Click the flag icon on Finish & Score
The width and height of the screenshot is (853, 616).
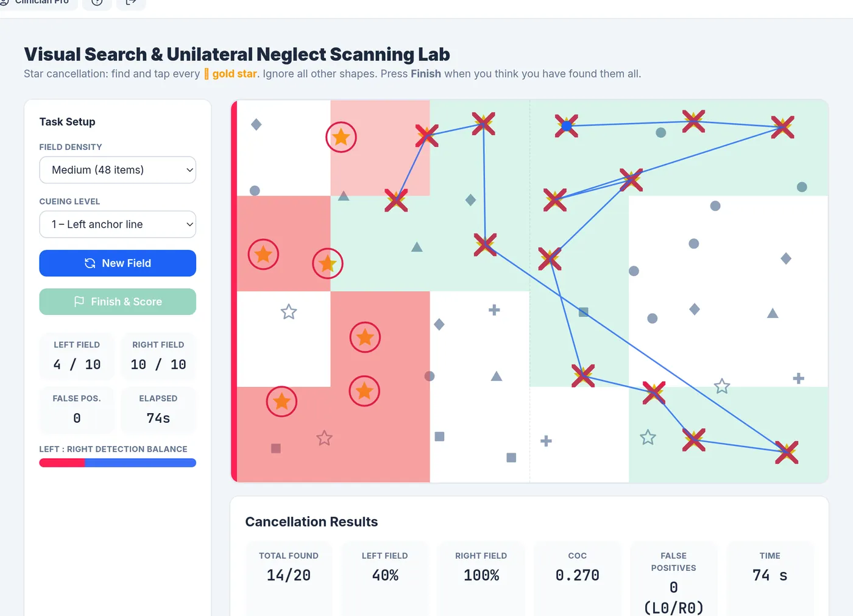point(79,302)
